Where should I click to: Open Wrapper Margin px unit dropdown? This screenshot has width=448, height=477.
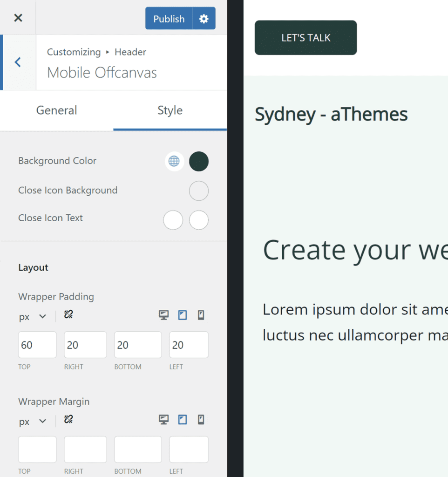click(33, 422)
